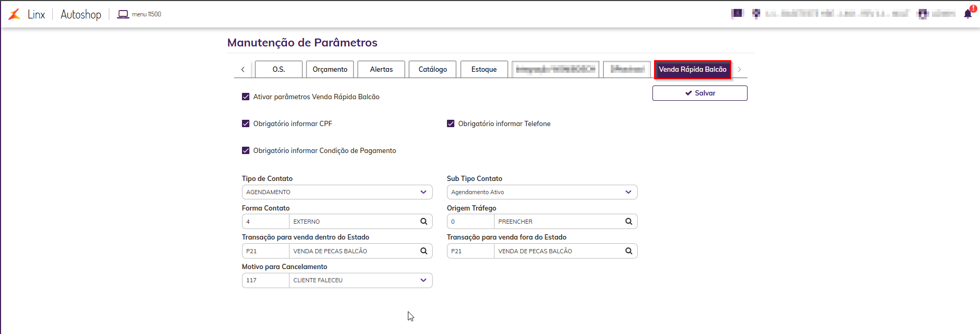Open the menu 11500 monitor icon

123,14
